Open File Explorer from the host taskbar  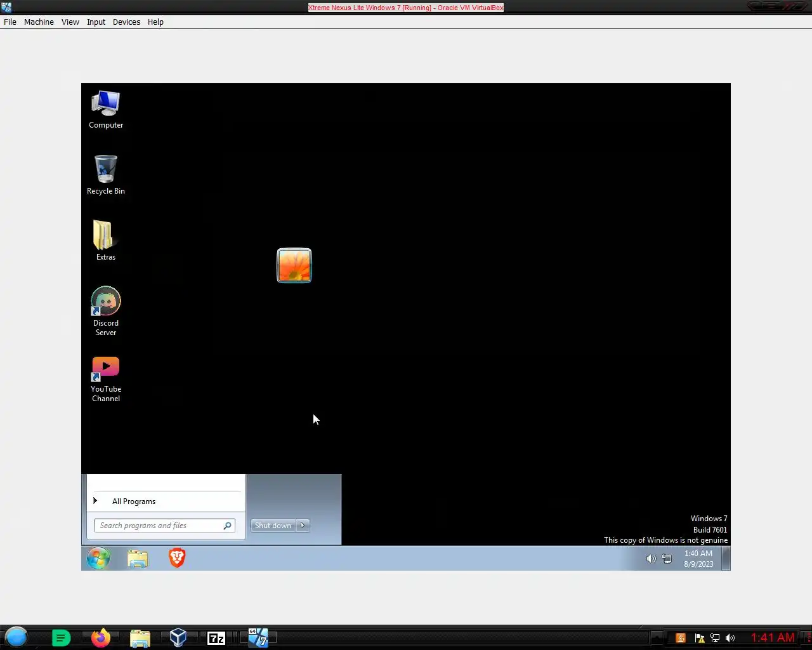(x=140, y=638)
